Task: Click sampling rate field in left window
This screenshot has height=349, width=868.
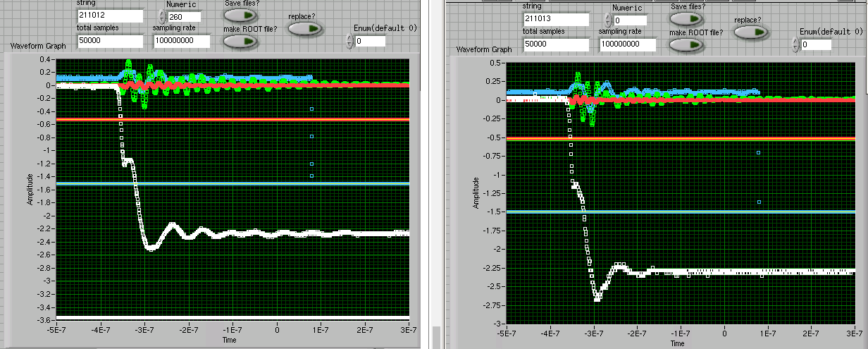Action: tap(182, 41)
